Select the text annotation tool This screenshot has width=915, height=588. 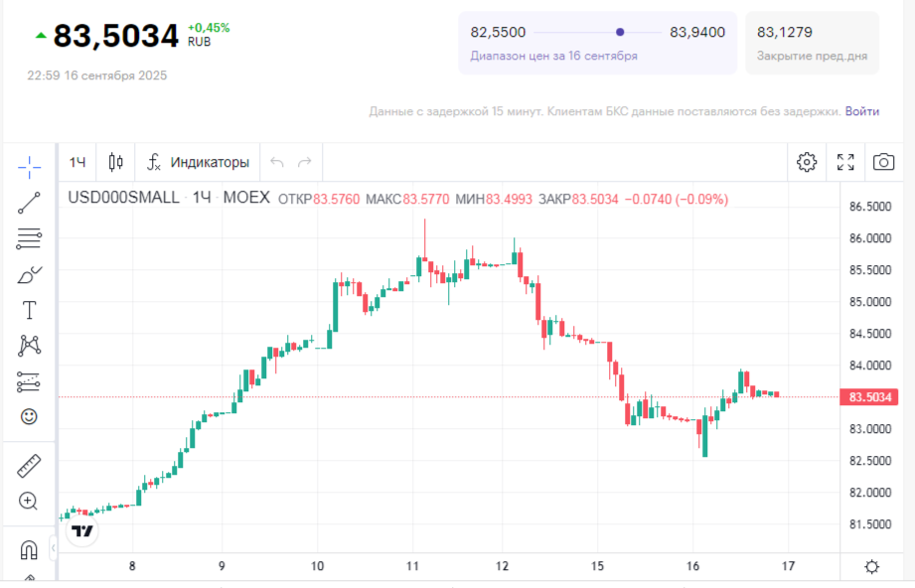point(29,311)
